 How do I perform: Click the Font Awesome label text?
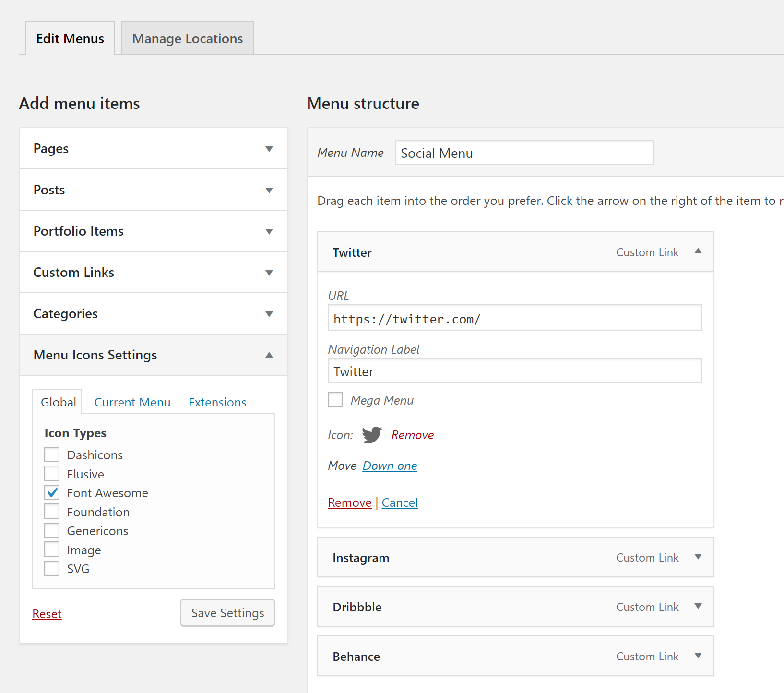[x=107, y=493]
